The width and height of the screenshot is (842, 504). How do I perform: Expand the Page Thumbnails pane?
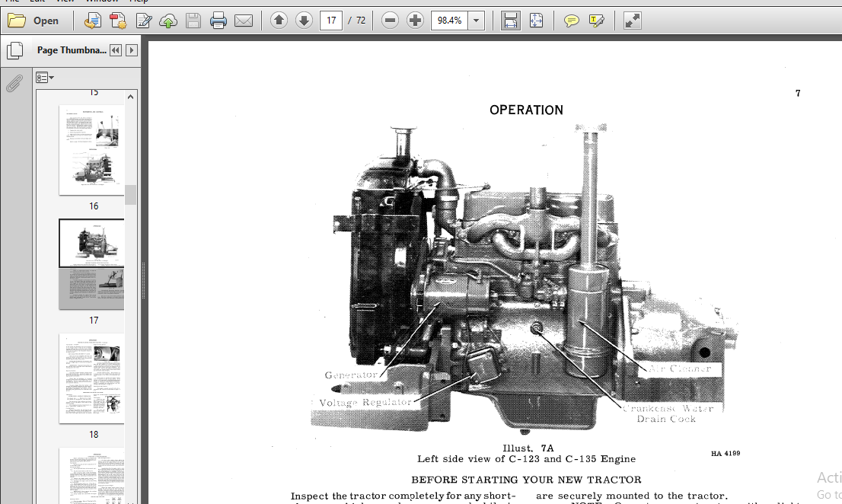[x=132, y=50]
